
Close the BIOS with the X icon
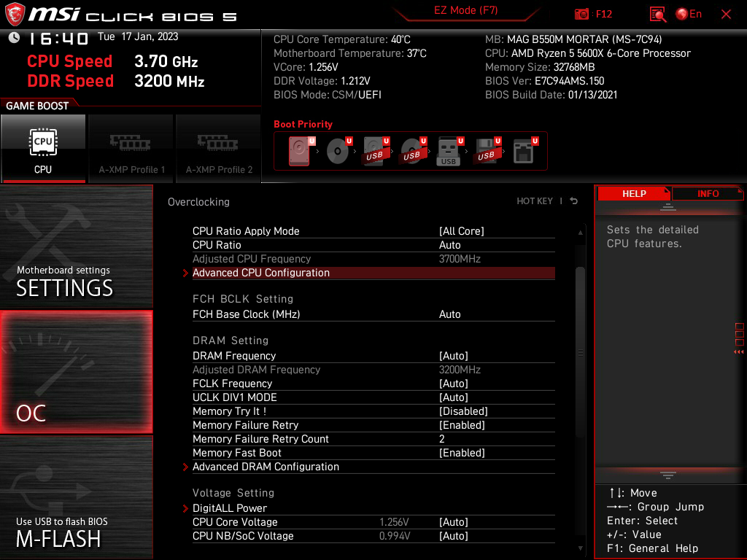[x=726, y=15]
